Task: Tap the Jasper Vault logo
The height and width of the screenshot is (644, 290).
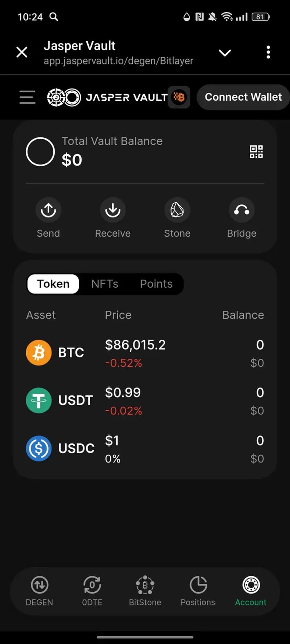Action: pyautogui.click(x=107, y=97)
